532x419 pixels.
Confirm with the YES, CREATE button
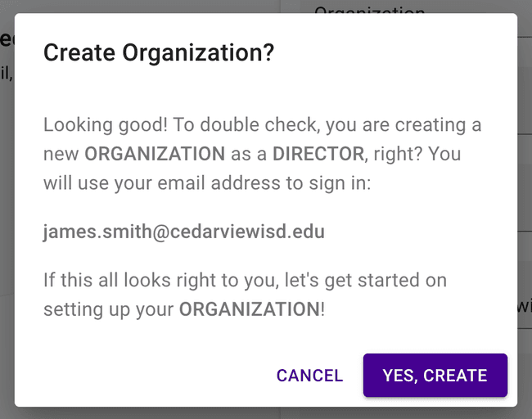pyautogui.click(x=435, y=376)
